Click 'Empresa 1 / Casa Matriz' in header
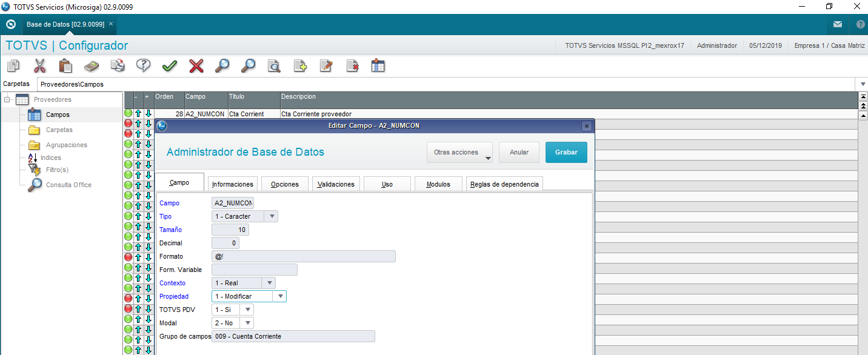Image resolution: width=868 pixels, height=355 pixels. 829,45
